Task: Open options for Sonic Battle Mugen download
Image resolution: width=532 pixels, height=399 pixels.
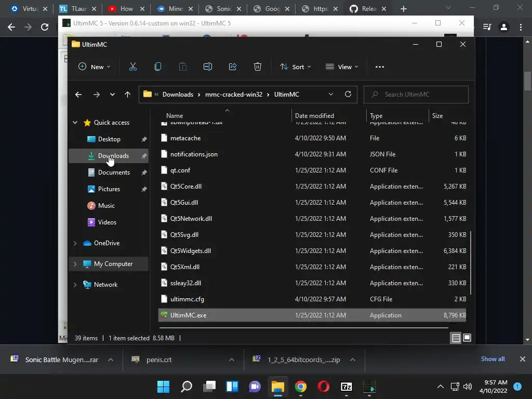Action: 111,360
